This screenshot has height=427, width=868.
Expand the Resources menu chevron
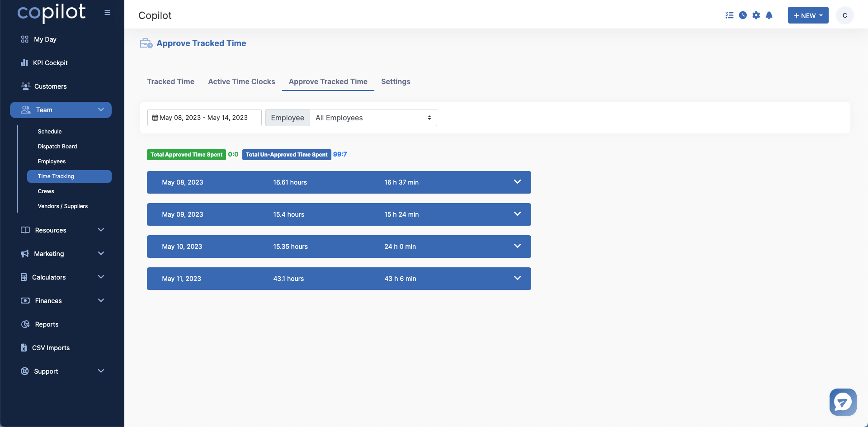(101, 230)
